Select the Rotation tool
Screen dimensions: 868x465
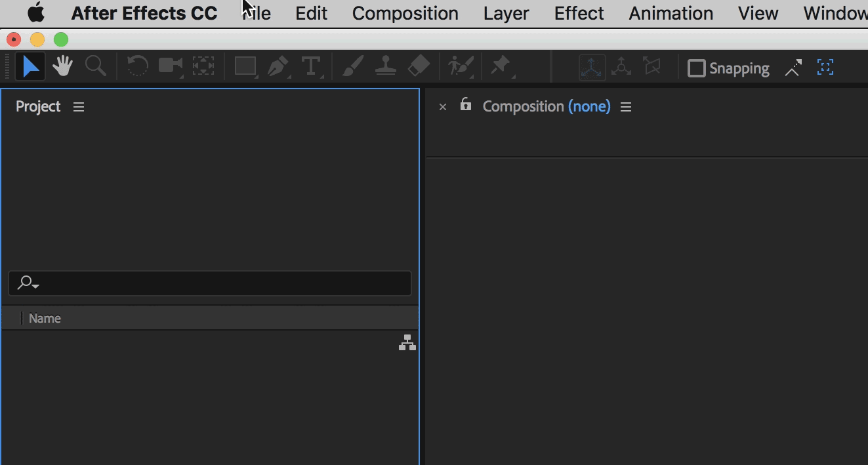click(x=137, y=67)
